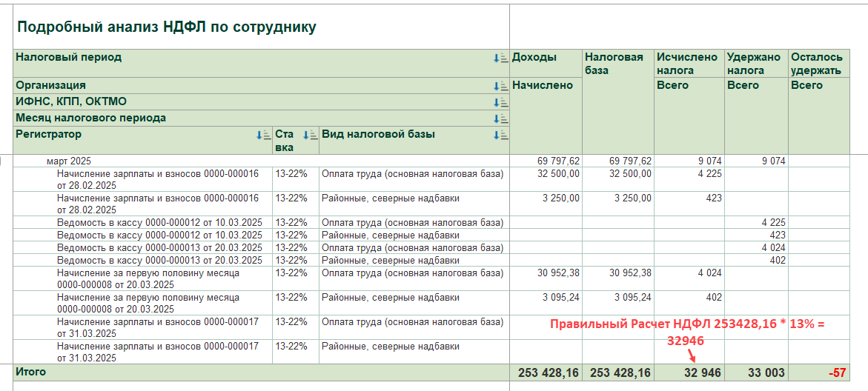Click sort icon beside Вид налоговой базы
Image resolution: width=868 pixels, height=391 pixels.
(x=500, y=134)
